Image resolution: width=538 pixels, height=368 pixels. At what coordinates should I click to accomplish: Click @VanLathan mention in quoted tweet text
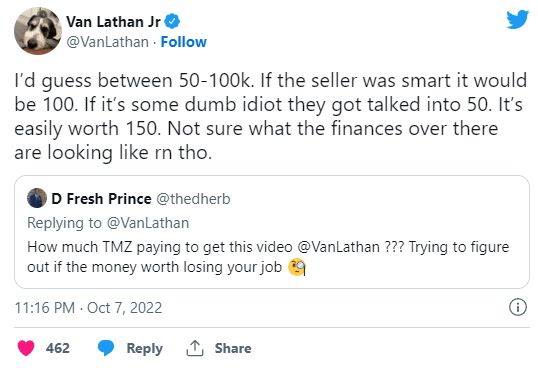(338, 247)
